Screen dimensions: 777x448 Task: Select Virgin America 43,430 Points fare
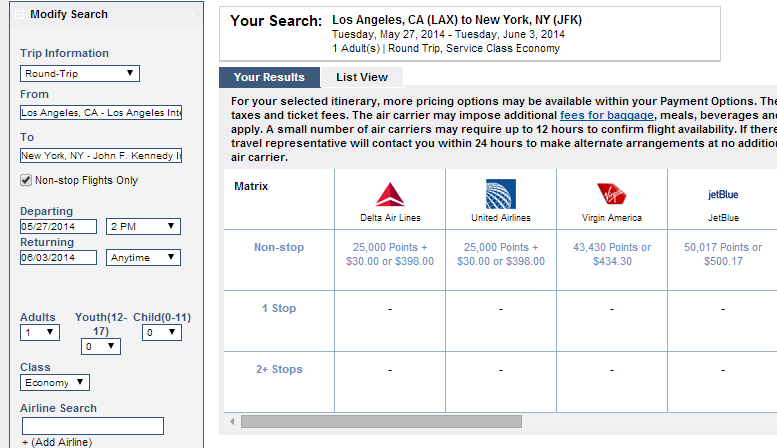(611, 254)
